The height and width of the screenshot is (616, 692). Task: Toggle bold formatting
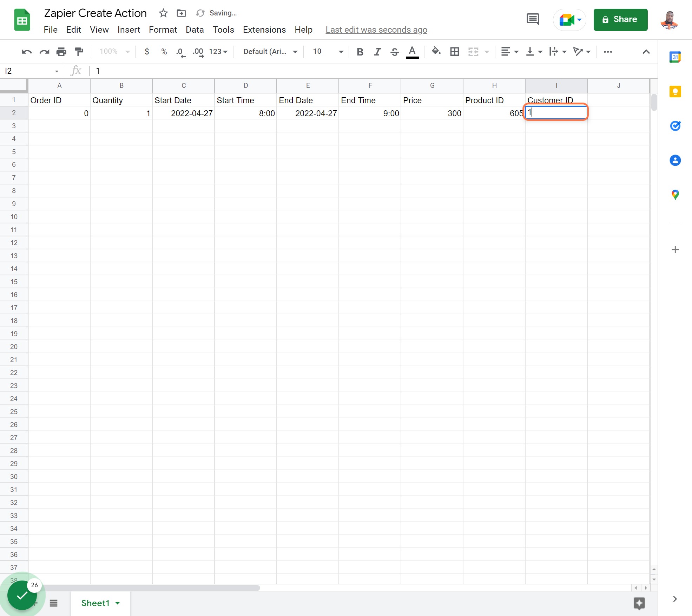point(360,52)
